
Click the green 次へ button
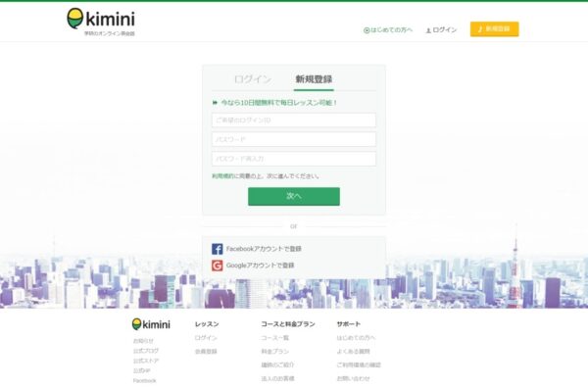294,196
